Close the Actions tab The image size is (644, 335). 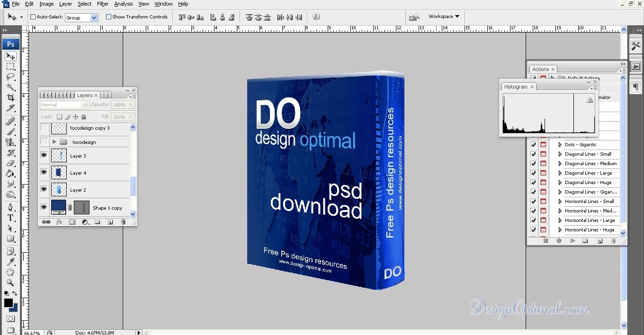pos(553,69)
